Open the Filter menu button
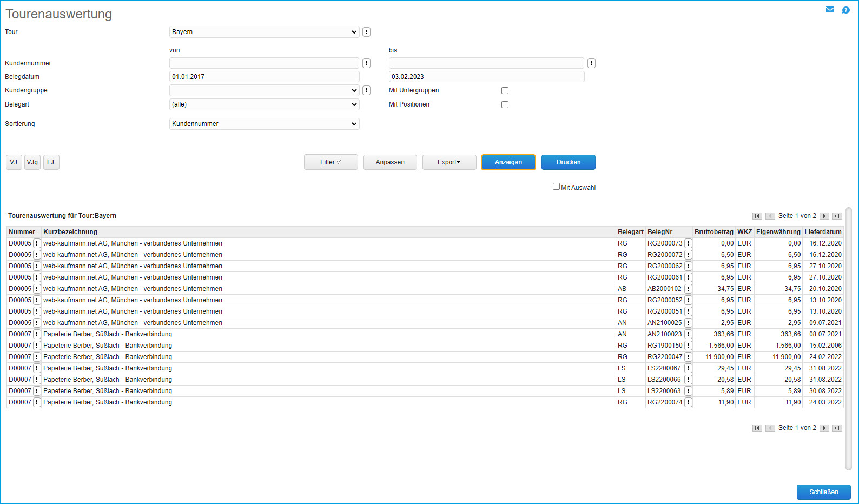 (331, 162)
